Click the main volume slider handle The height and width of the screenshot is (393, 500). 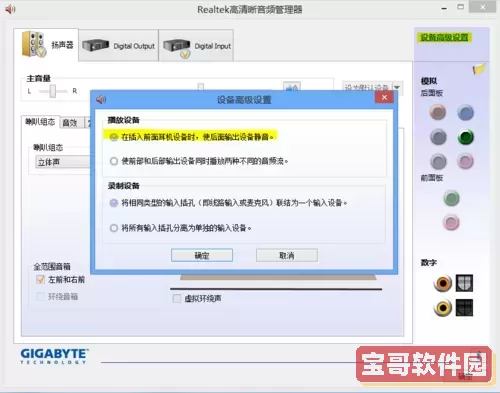[201, 87]
